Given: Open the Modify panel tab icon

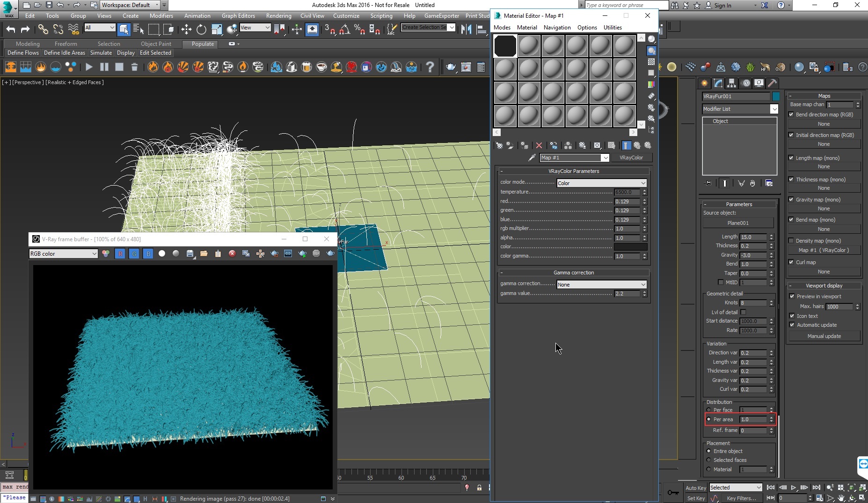Looking at the screenshot, I should point(718,83).
